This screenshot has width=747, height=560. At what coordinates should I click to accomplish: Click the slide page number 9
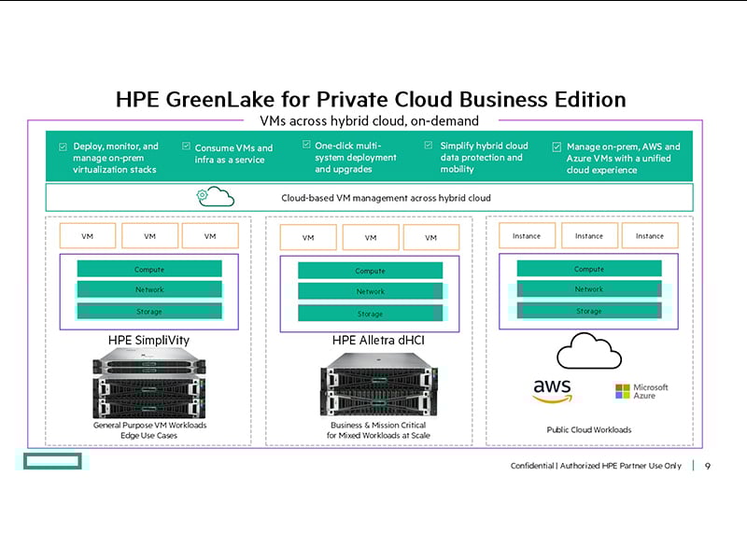708,466
